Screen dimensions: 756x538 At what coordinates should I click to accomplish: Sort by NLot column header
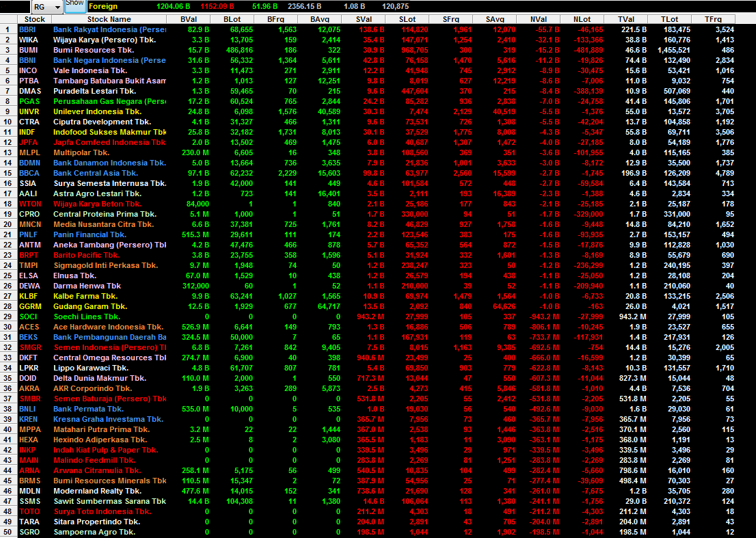point(582,19)
